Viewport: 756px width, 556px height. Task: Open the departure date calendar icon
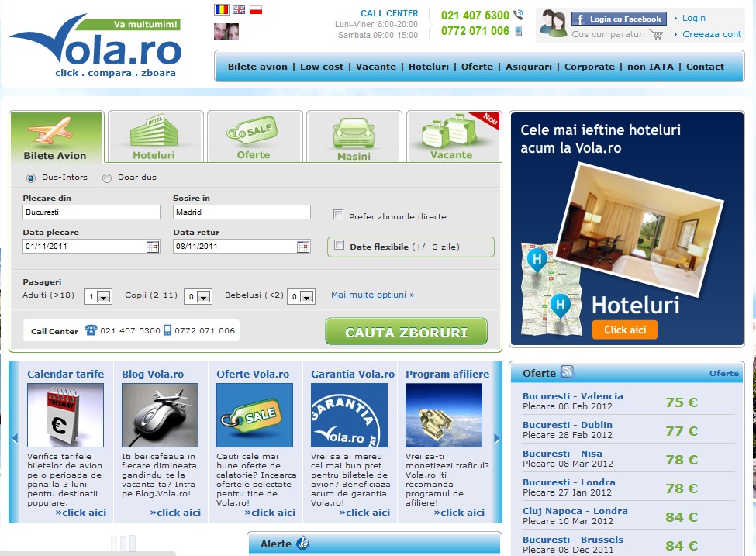point(152,247)
